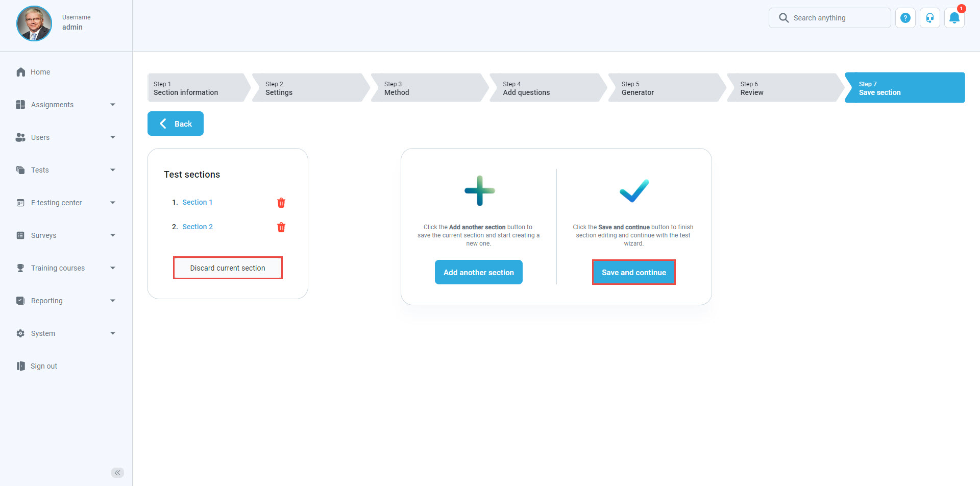Open the support headset icon
Screen dimensions: 980x486
pos(929,18)
